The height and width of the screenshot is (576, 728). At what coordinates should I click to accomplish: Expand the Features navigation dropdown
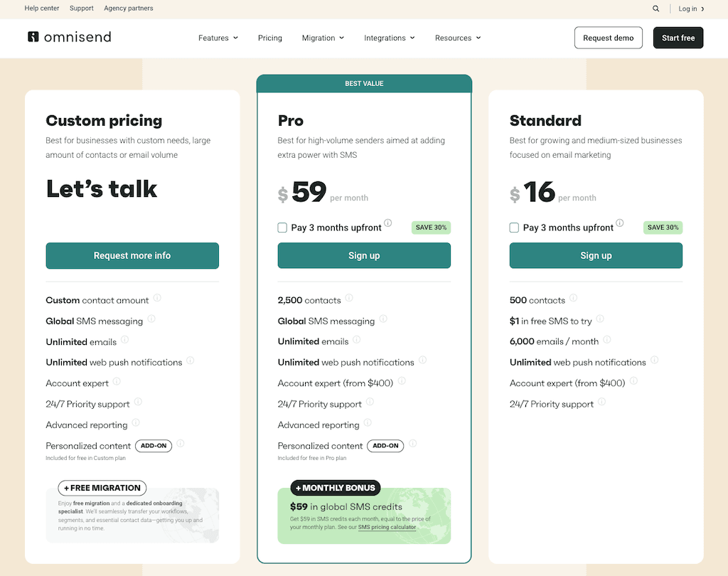[x=218, y=38]
